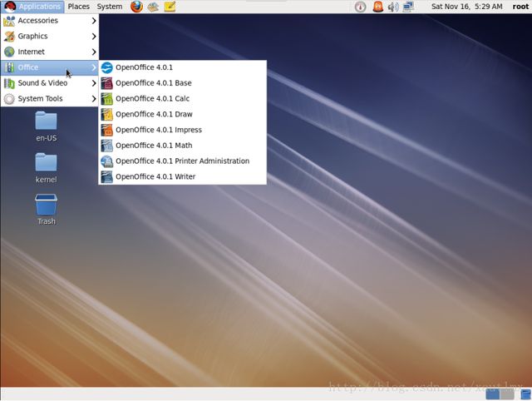
Task: Open the mail client panel launcher icon
Action: coord(153,7)
